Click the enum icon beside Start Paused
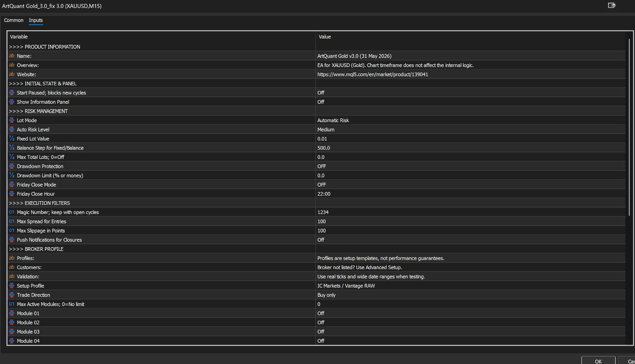 point(12,92)
